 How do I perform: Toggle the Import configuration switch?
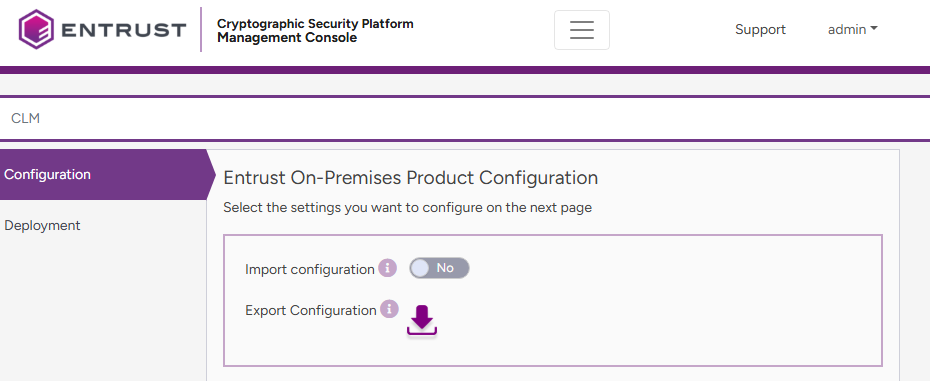(439, 268)
